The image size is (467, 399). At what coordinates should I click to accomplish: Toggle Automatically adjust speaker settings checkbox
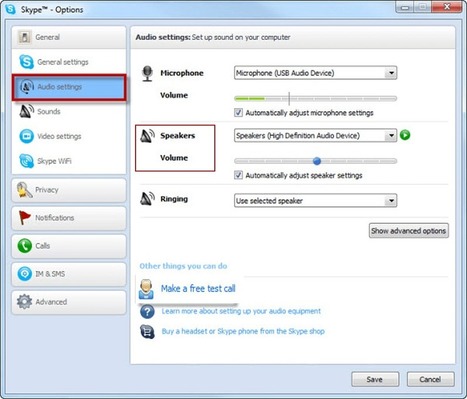point(238,175)
